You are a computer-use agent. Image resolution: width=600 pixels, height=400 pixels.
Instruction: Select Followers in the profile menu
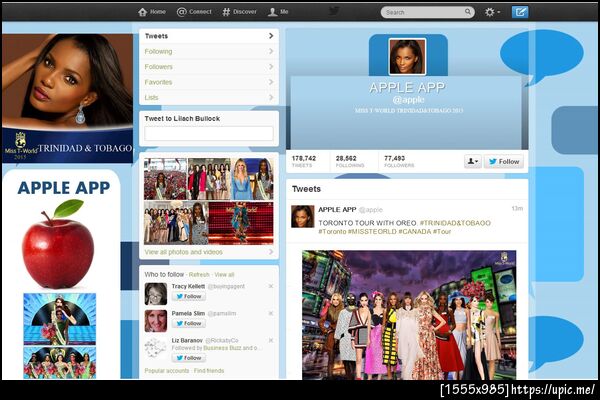tap(209, 67)
